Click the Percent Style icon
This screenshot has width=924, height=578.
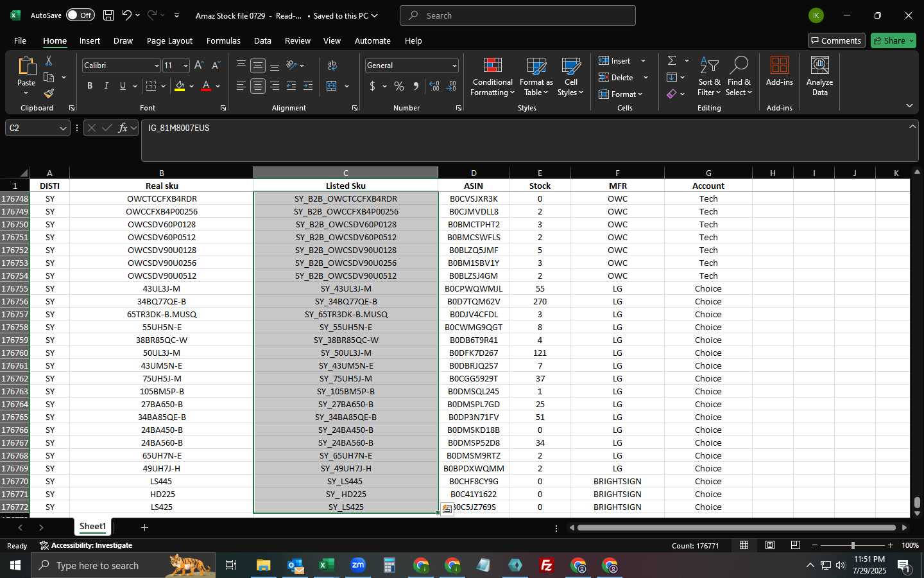(x=399, y=86)
